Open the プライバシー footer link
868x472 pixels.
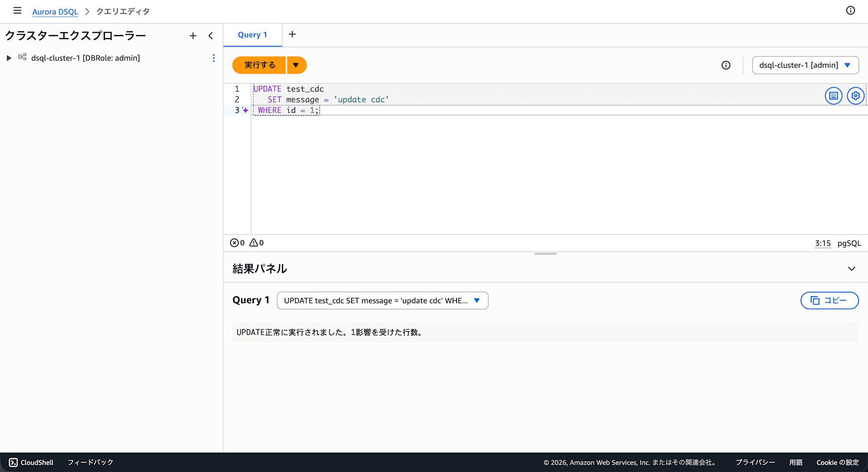[x=755, y=462]
